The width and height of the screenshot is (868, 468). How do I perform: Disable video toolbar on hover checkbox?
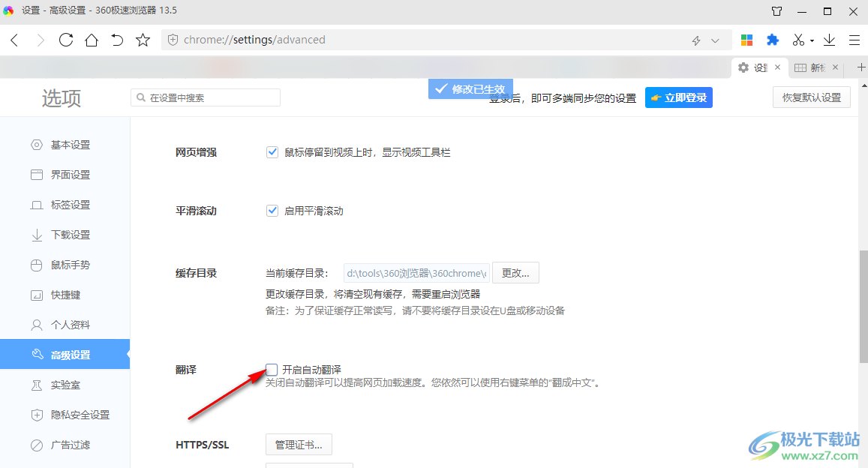click(272, 152)
